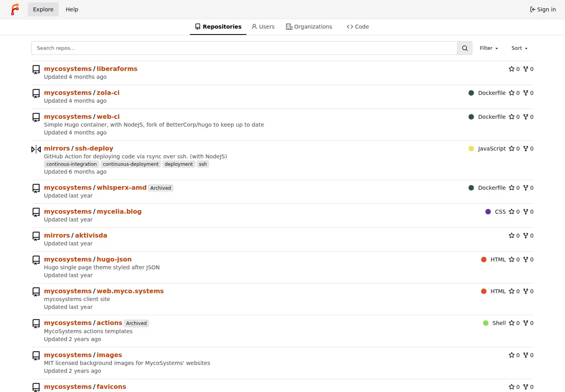
Task: Click the green Shell language dot
Action: pos(486,323)
